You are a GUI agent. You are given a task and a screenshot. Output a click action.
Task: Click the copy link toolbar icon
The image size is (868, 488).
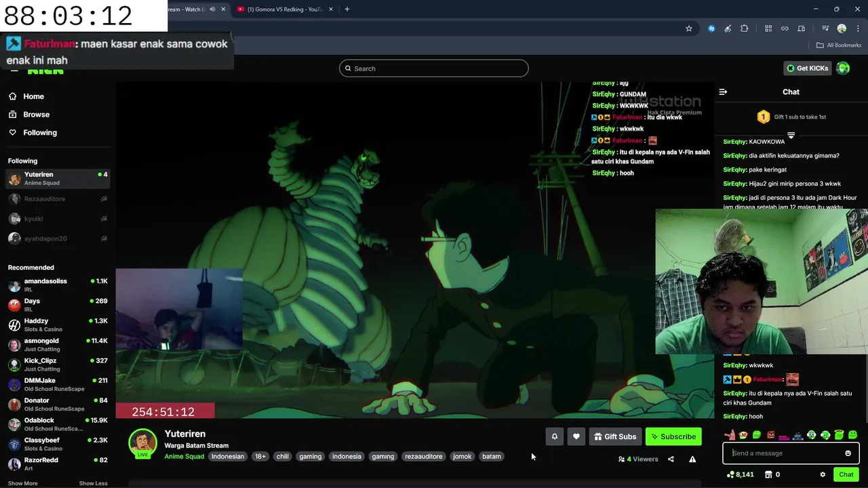point(785,28)
